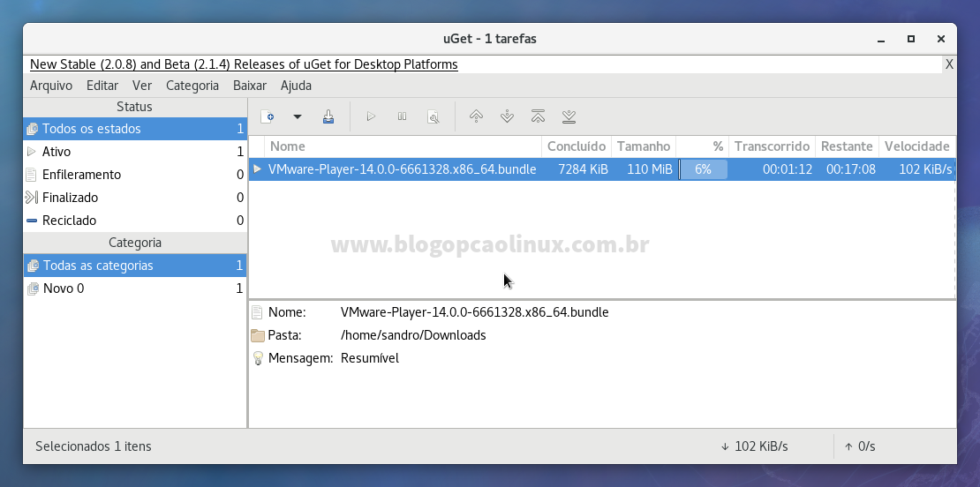Viewport: 980px width, 487px height.
Task: Select the Finalizado status filter
Action: [x=135, y=198]
